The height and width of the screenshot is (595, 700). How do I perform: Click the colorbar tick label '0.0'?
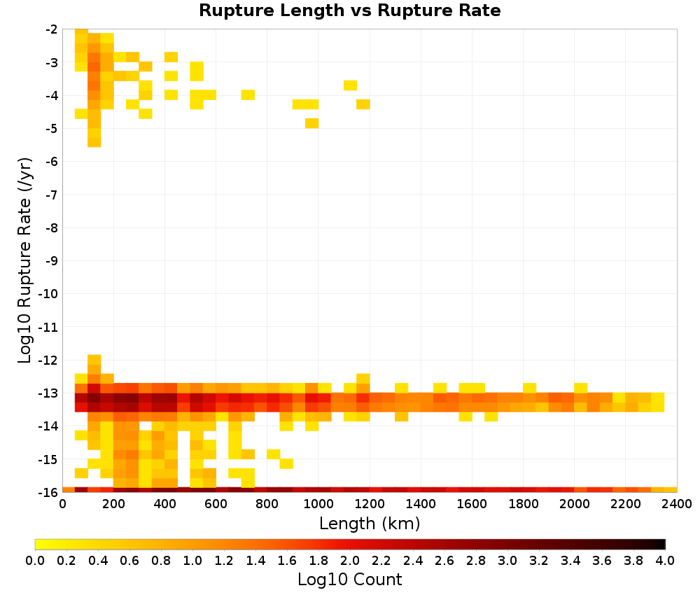point(35,560)
